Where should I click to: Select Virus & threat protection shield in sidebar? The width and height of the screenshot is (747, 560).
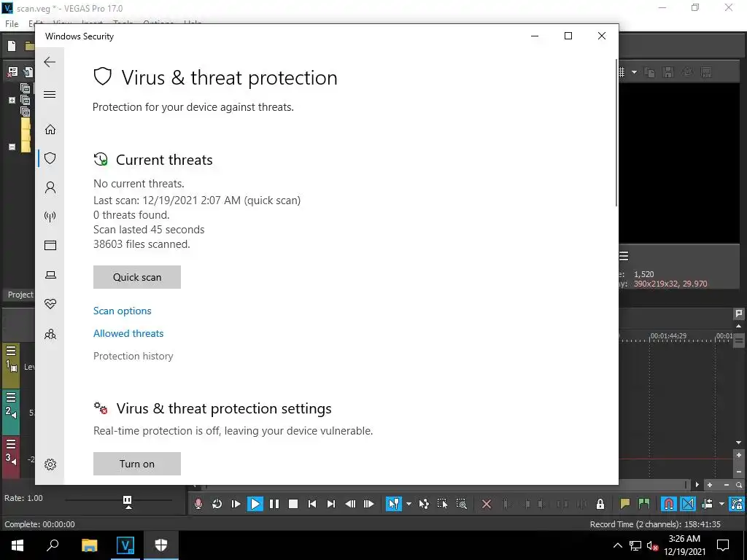pos(50,158)
